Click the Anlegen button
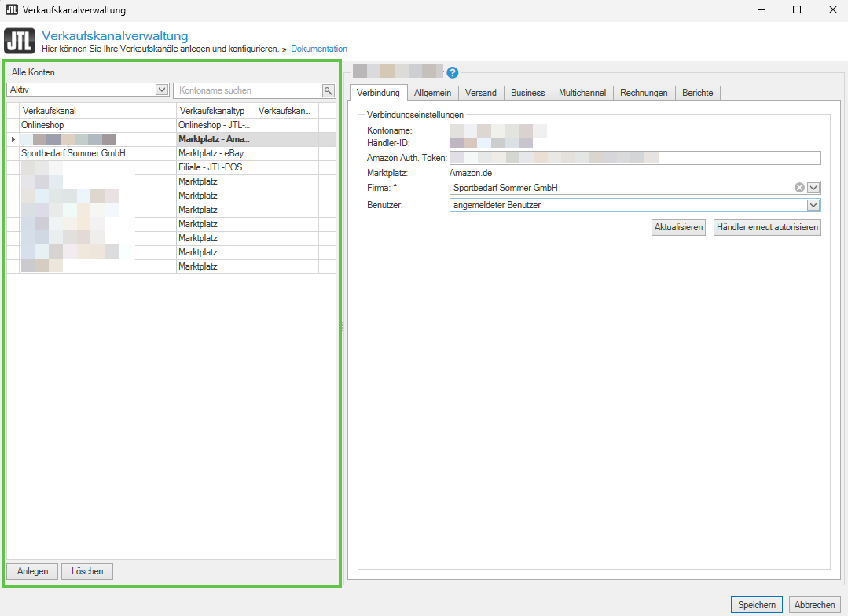The width and height of the screenshot is (848, 616). pyautogui.click(x=32, y=571)
